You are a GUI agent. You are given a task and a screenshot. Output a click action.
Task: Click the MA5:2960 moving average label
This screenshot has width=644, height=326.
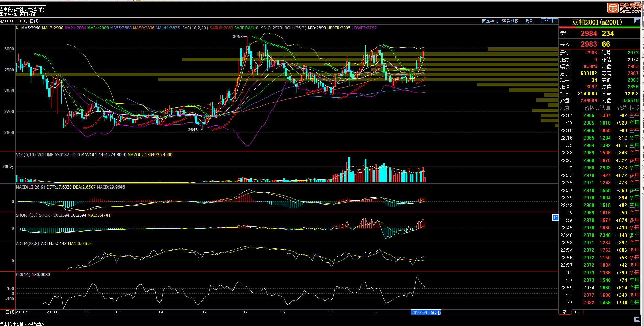pos(31,28)
